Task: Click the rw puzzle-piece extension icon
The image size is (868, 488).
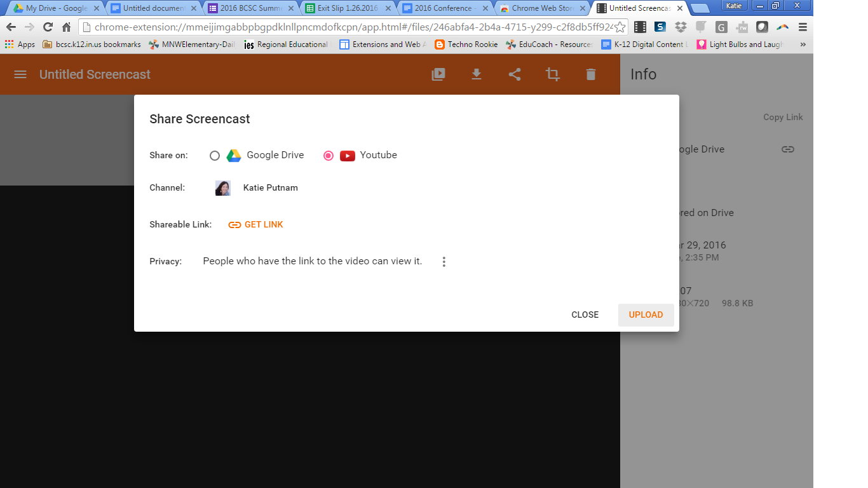Action: pos(742,27)
